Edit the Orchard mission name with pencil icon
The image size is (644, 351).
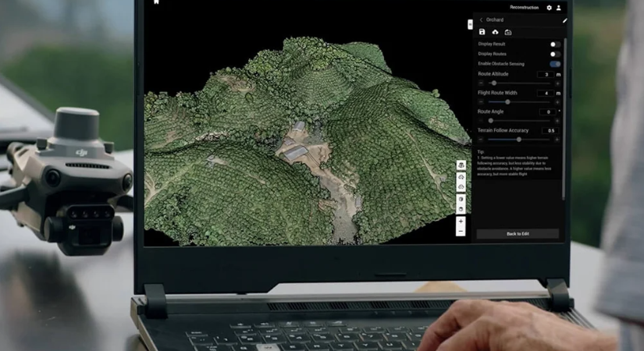(564, 20)
